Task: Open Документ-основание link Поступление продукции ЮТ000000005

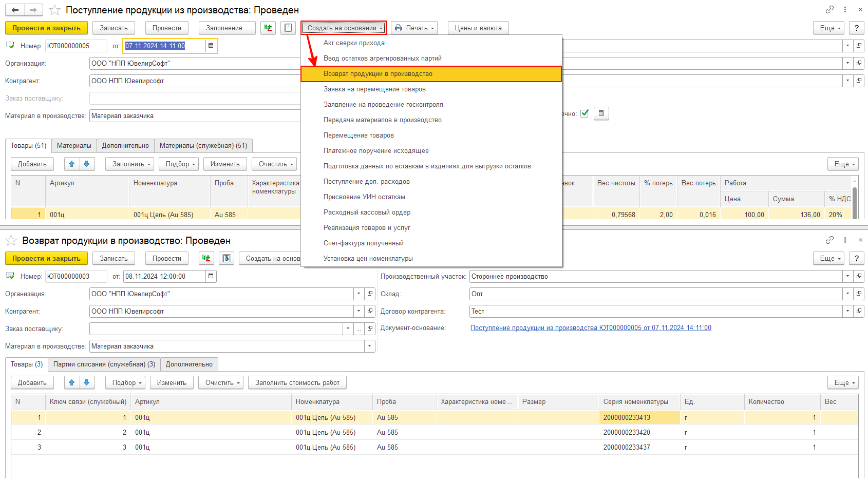Action: pos(591,328)
